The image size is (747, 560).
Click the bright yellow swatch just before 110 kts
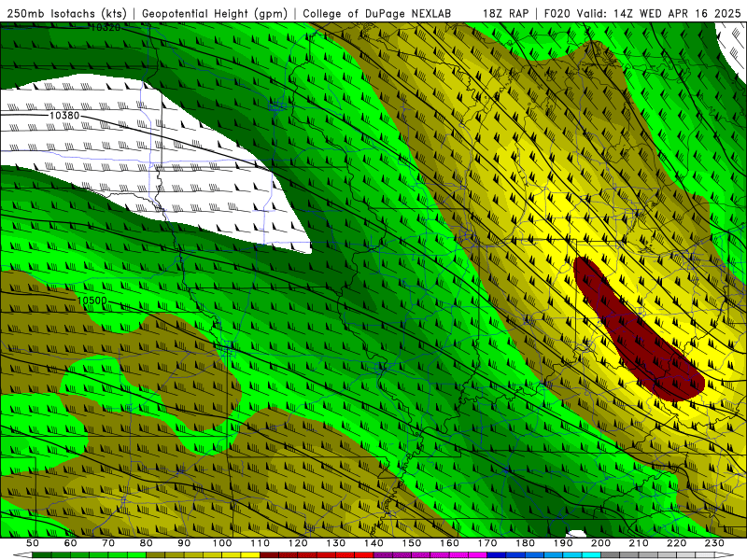250,555
